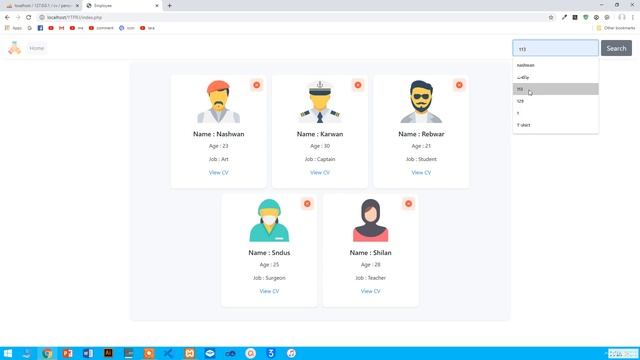Screen dimensions: 640x360
Task: Open View CV link for Sndus
Action: 269,291
